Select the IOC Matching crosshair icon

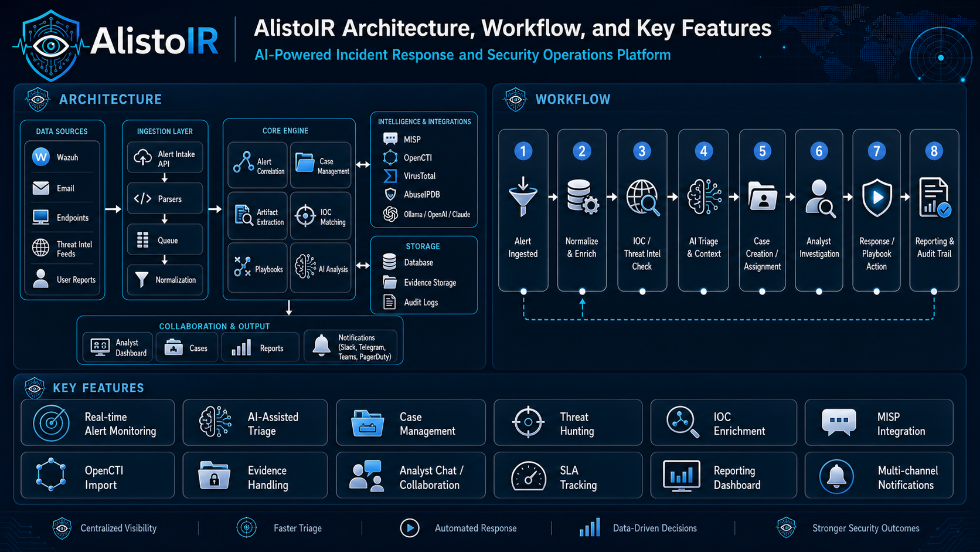coord(305,215)
